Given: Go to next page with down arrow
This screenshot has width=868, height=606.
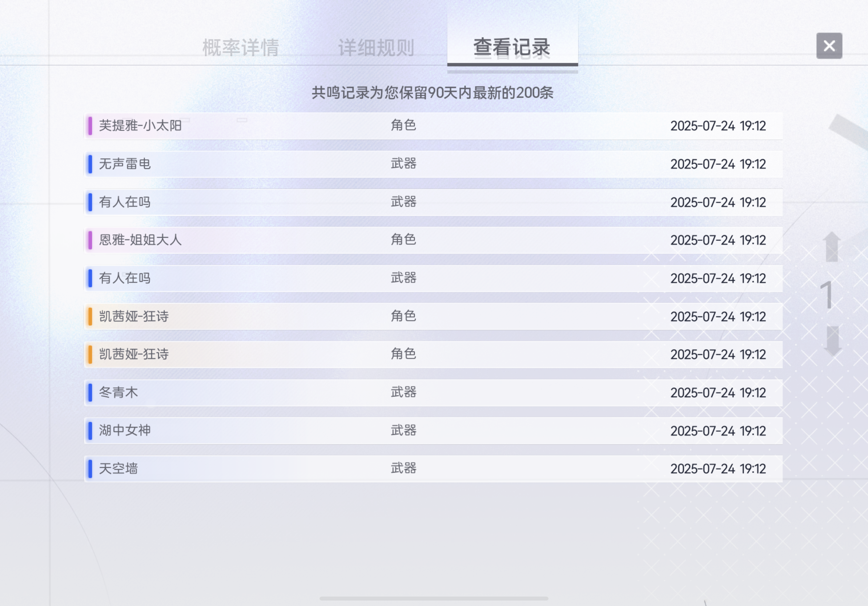Looking at the screenshot, I should (832, 340).
